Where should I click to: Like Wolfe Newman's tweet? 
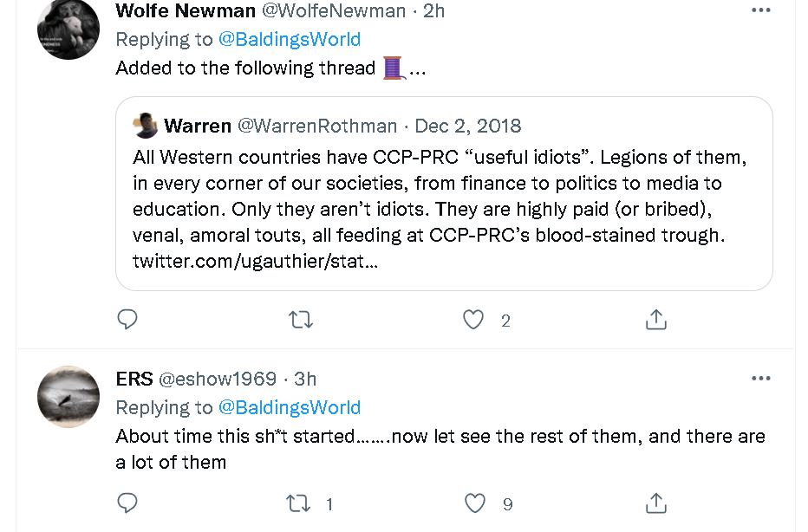pyautogui.click(x=473, y=320)
